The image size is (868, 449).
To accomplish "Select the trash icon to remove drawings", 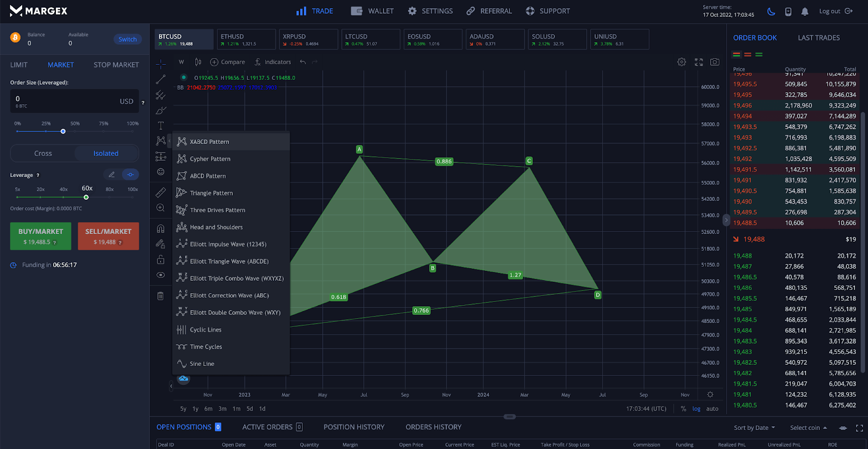I will (x=161, y=296).
